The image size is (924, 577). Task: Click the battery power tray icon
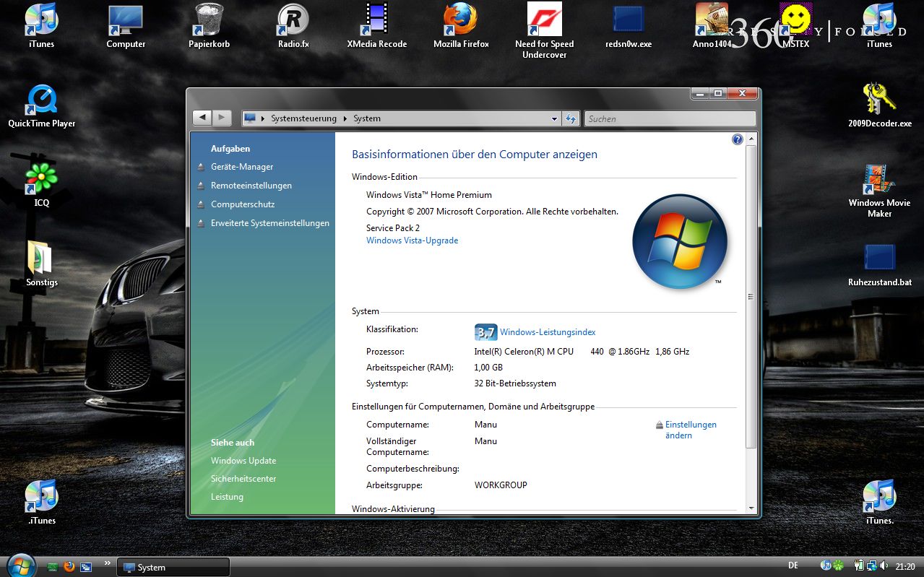(x=860, y=566)
